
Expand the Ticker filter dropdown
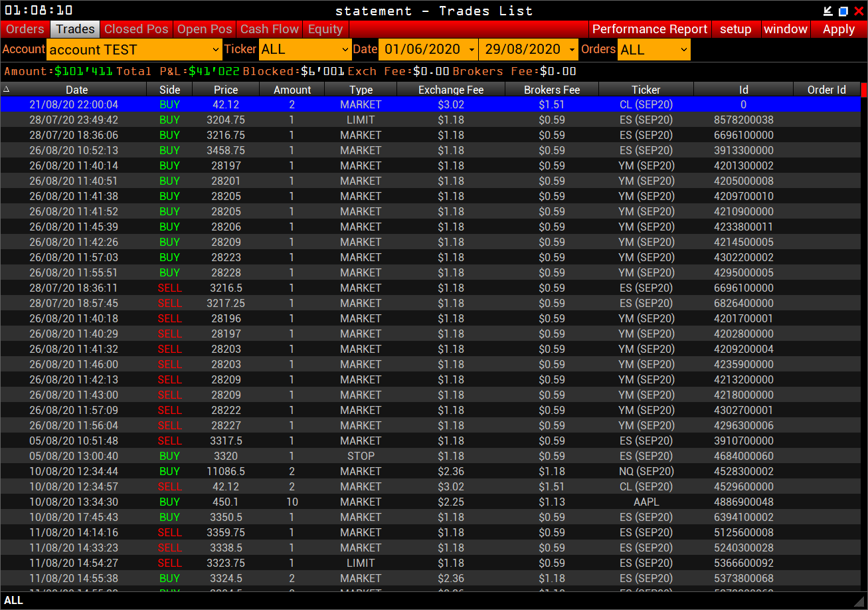click(x=305, y=50)
